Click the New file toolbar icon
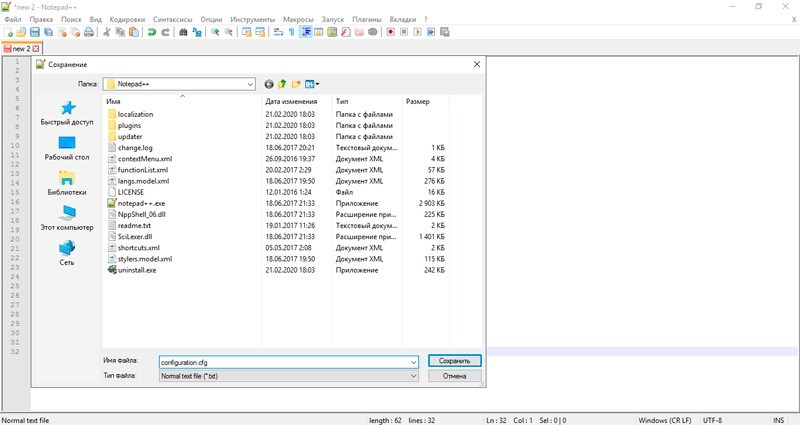 coord(8,32)
